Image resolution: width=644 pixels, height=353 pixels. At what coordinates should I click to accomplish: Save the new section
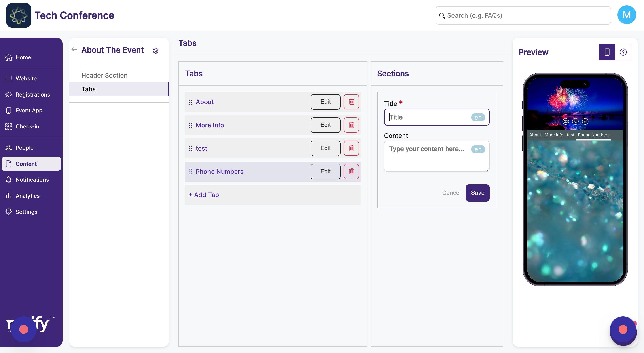pos(477,193)
